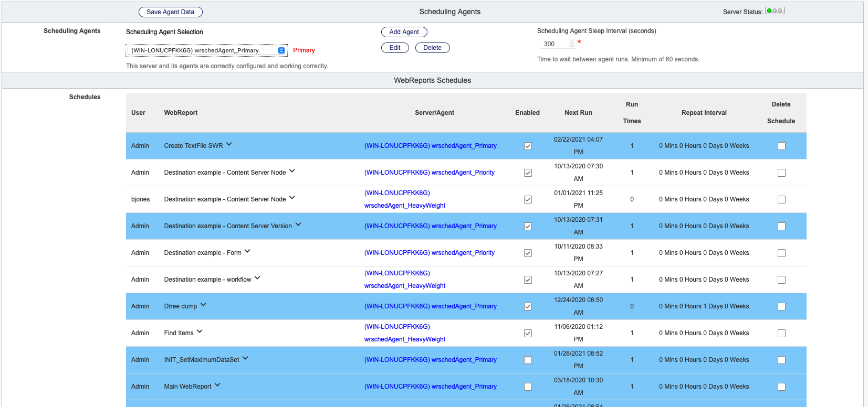Check Delete Schedule for Create TextFile SWR
The height and width of the screenshot is (407, 868).
tap(781, 146)
